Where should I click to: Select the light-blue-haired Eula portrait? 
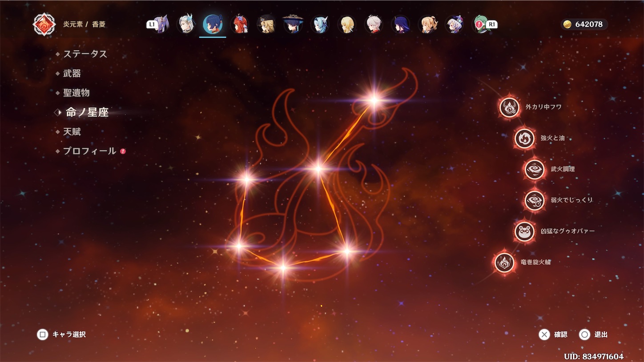pyautogui.click(x=320, y=24)
